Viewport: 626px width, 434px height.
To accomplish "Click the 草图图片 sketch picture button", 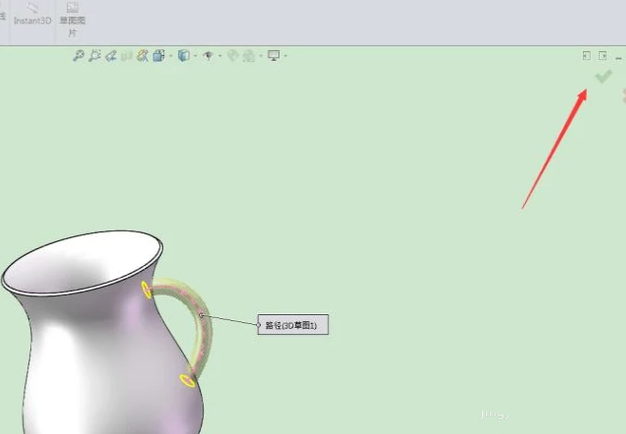I will click(72, 20).
